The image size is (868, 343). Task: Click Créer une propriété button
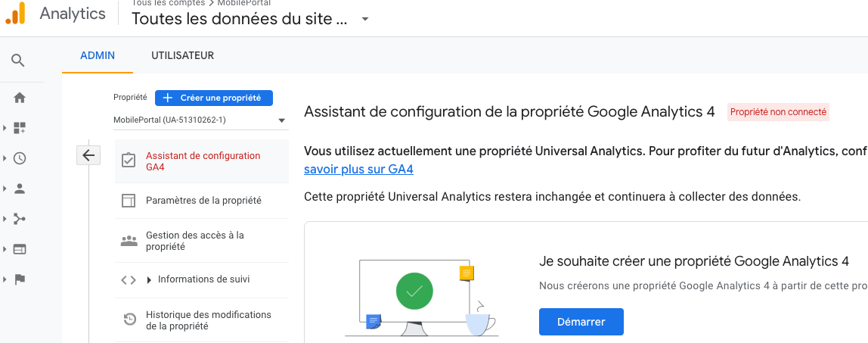[213, 98]
